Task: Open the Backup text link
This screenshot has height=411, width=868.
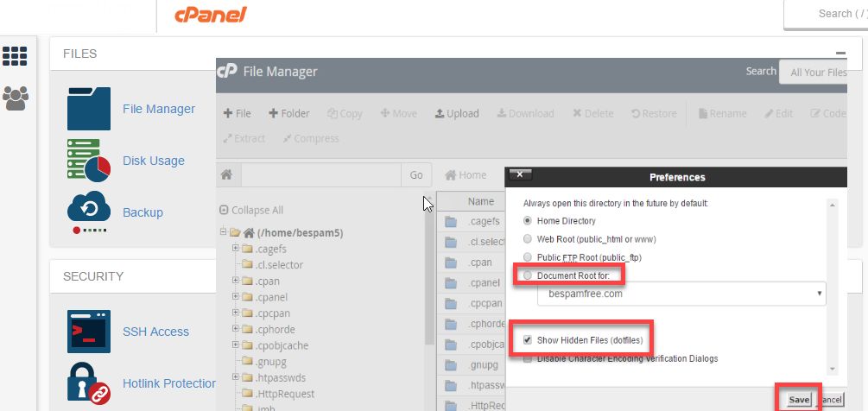Action: click(x=143, y=212)
